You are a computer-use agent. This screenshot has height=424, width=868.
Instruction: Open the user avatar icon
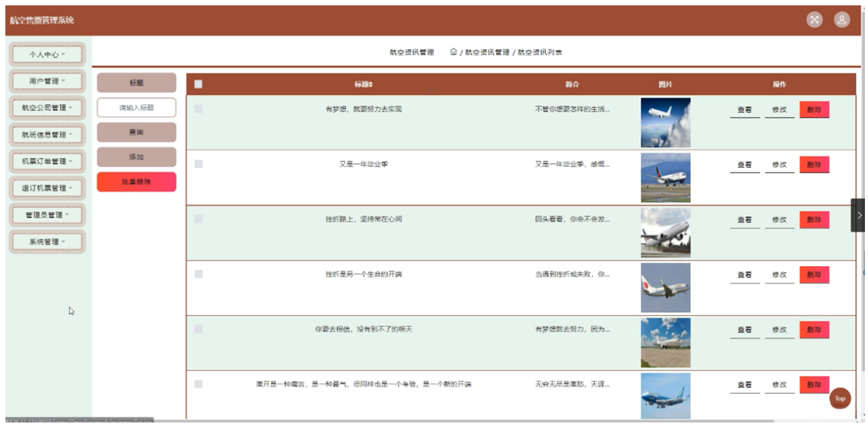(841, 20)
